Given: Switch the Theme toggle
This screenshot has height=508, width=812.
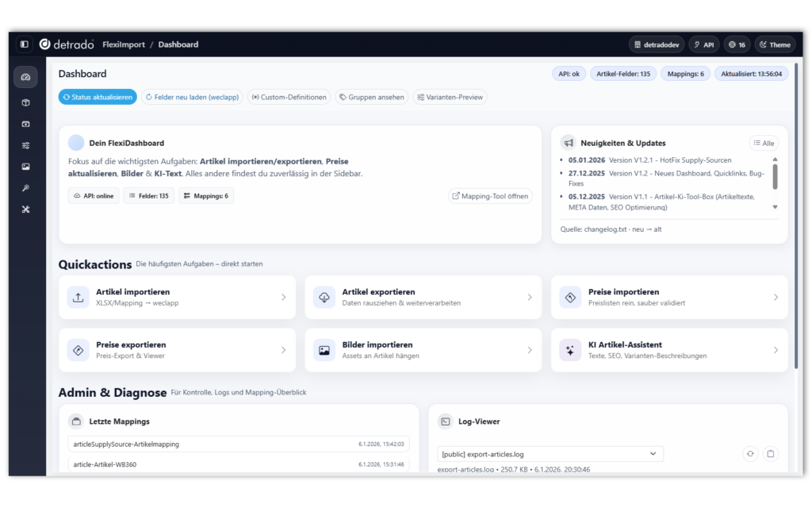Looking at the screenshot, I should tap(775, 44).
